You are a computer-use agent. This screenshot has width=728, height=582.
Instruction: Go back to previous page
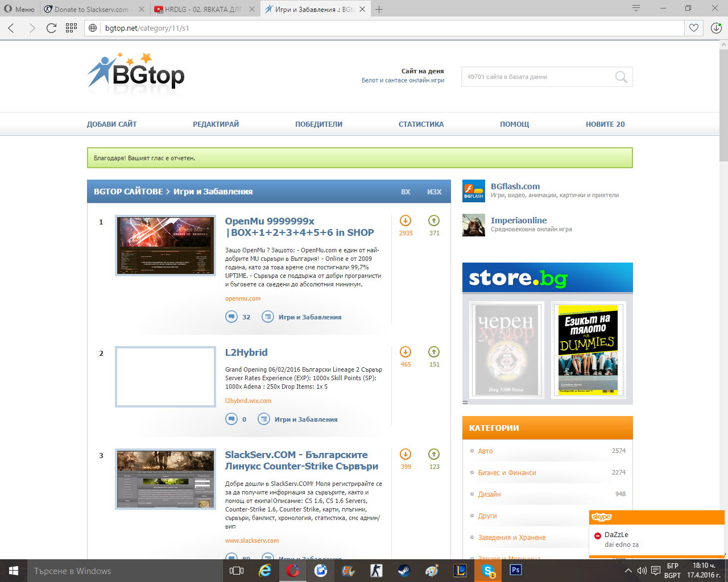point(11,28)
